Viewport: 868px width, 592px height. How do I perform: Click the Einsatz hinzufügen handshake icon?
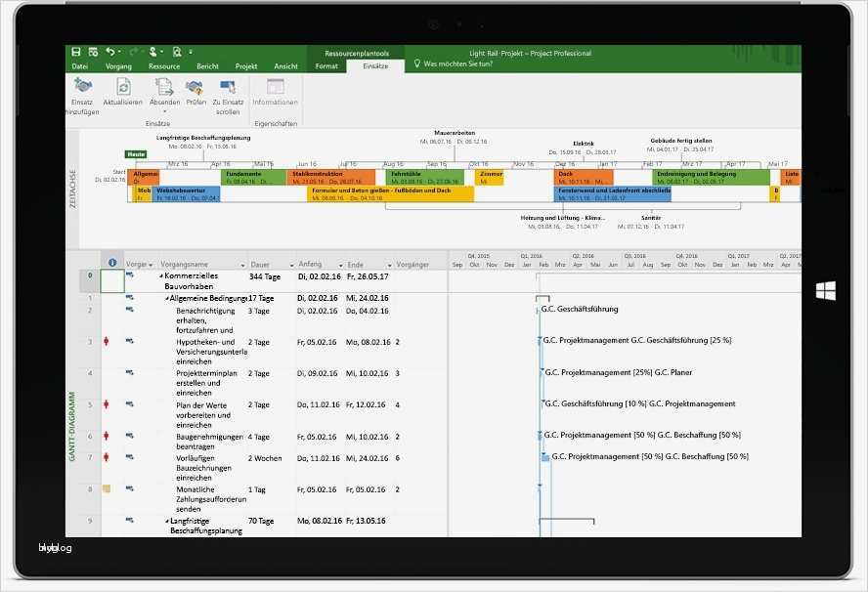point(82,86)
